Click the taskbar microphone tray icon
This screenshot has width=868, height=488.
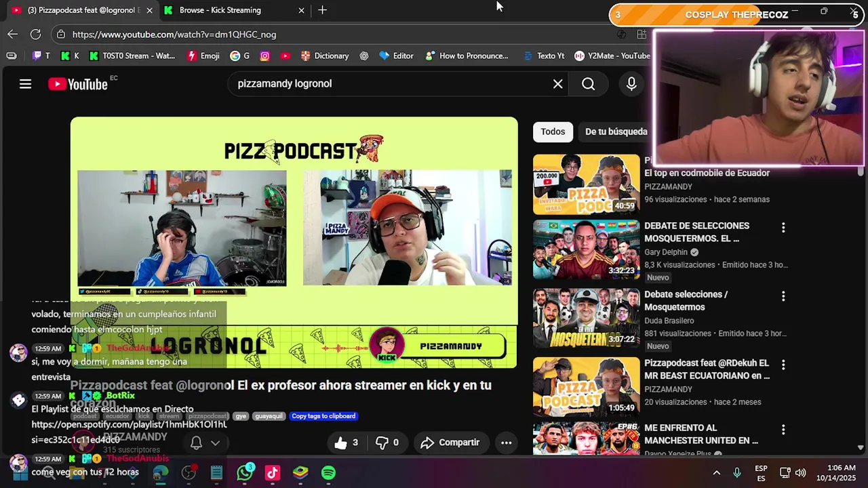click(737, 472)
